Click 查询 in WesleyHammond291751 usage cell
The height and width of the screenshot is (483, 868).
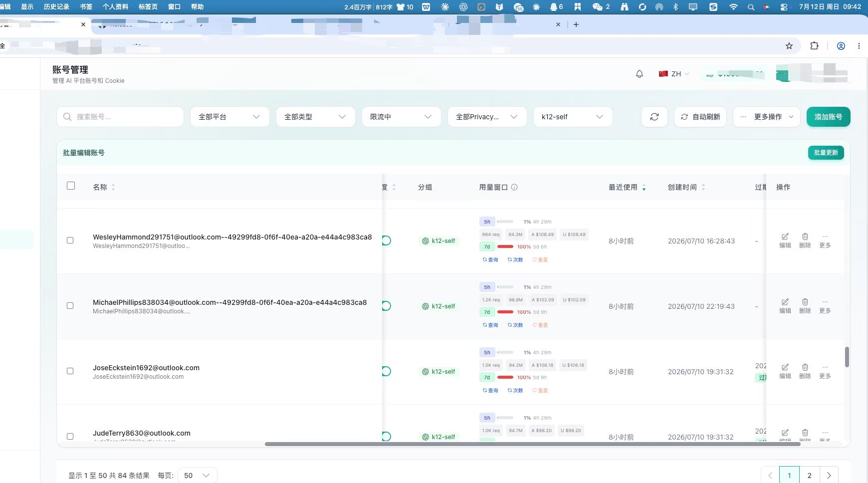[x=490, y=259]
